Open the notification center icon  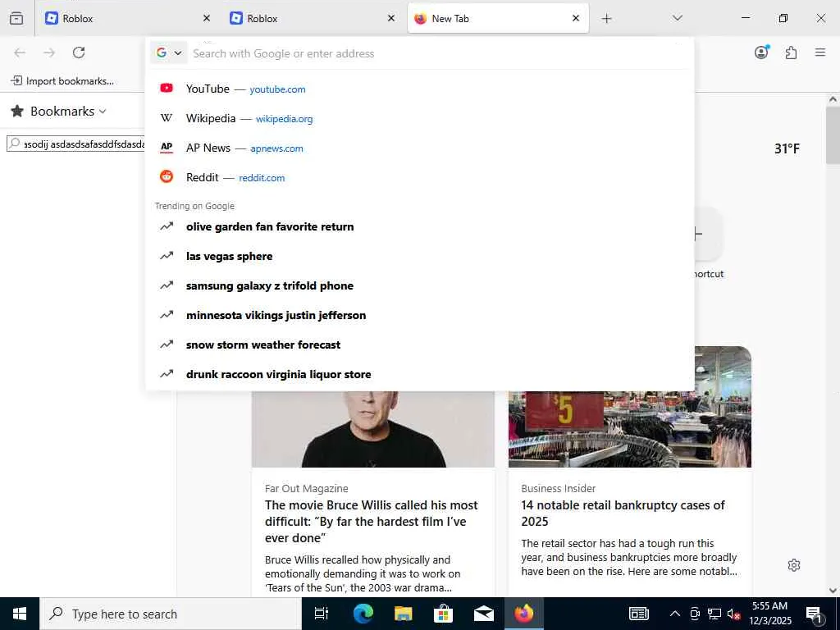815,614
